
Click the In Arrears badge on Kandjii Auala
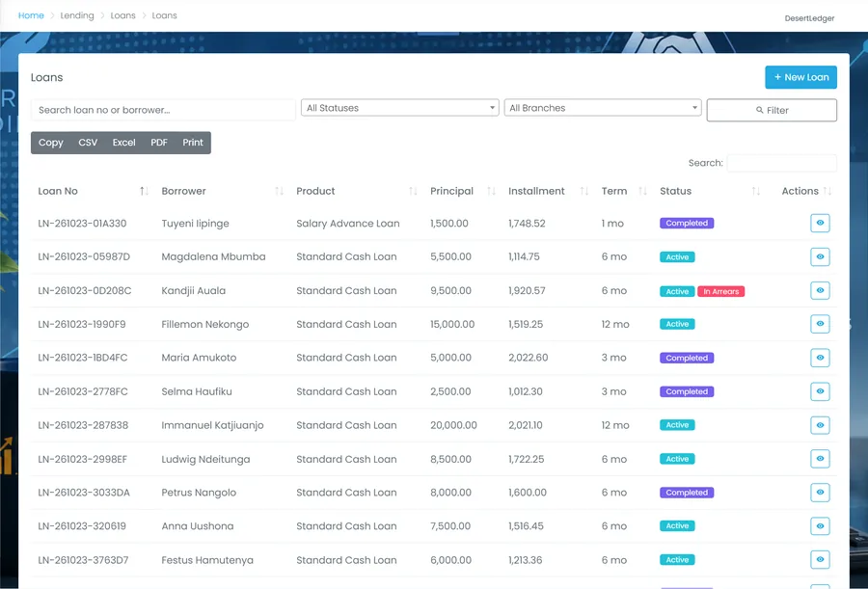[720, 291]
